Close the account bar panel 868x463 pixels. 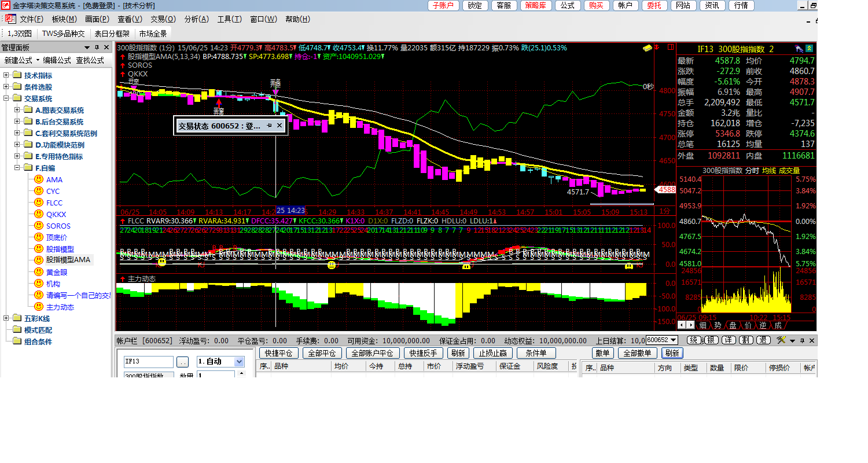click(811, 340)
